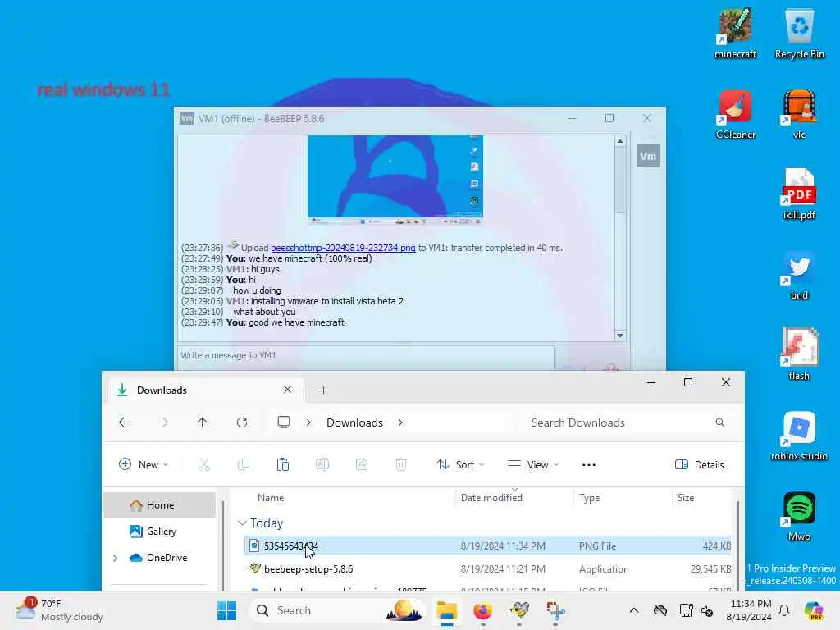The height and width of the screenshot is (630, 840).
Task: Open the Sort dropdown menu
Action: 460,464
